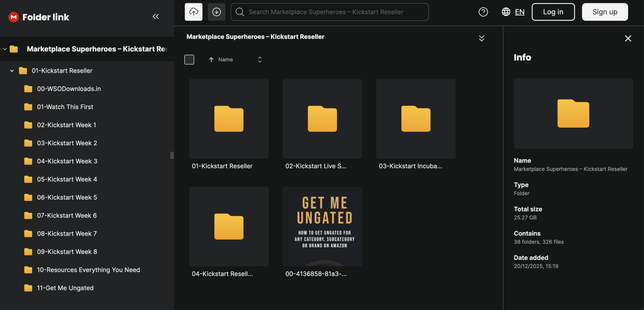Click the ascending sort arrow beside Name
644x310 pixels.
pyautogui.click(x=211, y=60)
